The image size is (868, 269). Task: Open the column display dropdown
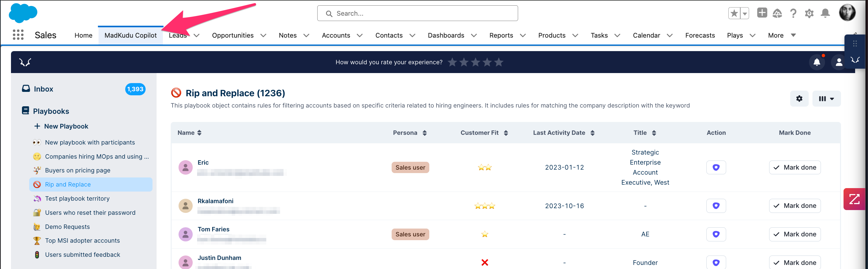pyautogui.click(x=826, y=99)
